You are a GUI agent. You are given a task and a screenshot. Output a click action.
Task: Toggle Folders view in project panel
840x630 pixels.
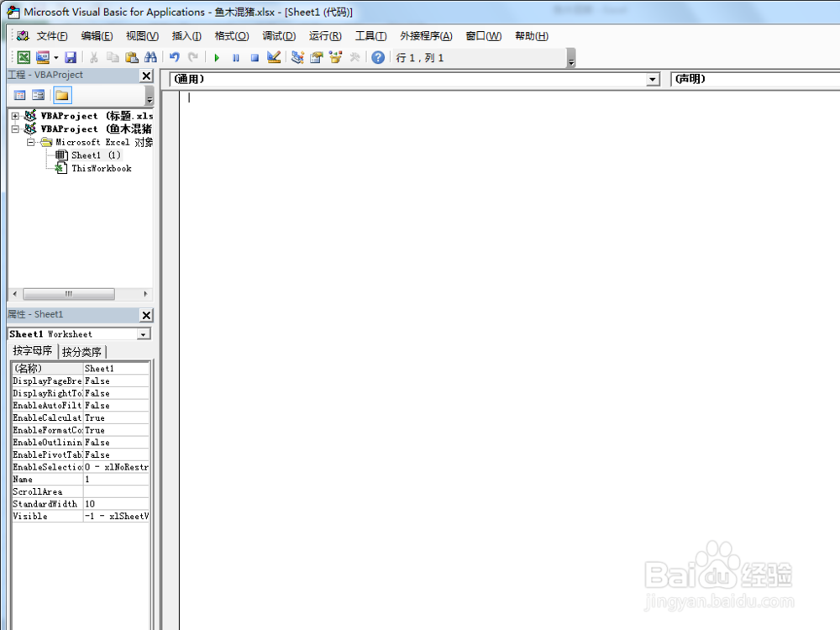tap(61, 96)
